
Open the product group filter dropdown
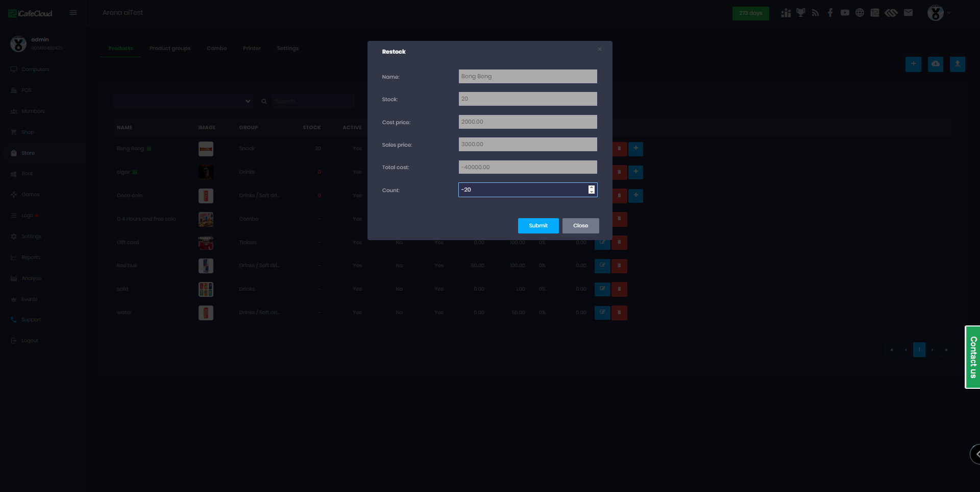pyautogui.click(x=182, y=101)
